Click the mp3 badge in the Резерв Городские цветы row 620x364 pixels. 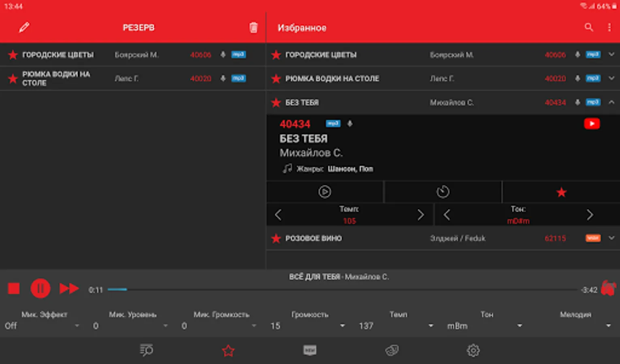point(239,55)
